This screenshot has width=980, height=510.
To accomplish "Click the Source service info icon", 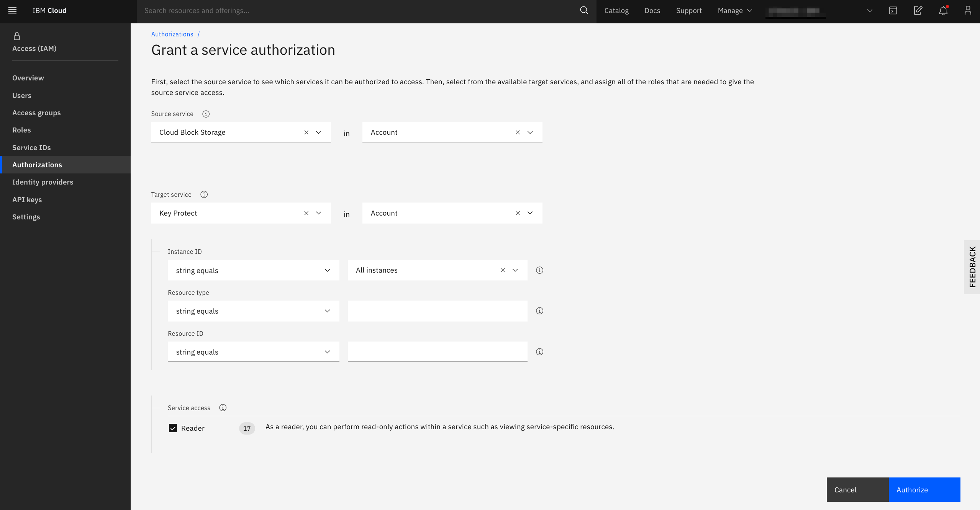I will pos(206,114).
